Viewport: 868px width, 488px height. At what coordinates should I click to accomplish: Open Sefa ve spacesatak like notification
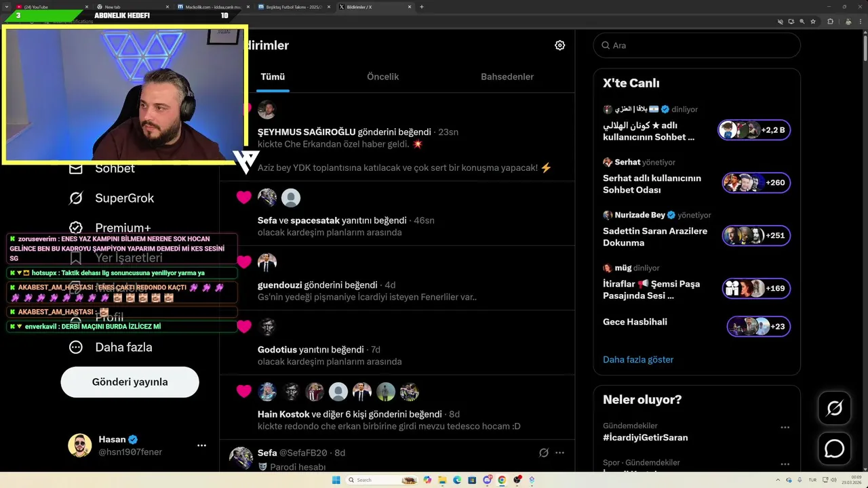[x=397, y=213]
